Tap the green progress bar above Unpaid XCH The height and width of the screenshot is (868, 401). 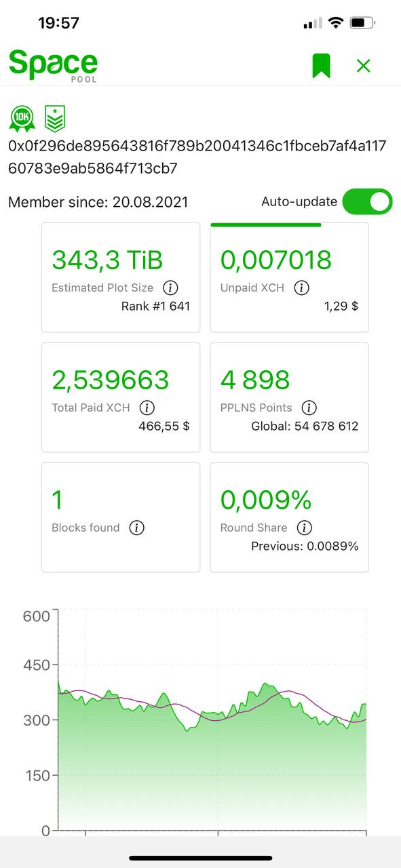(x=266, y=224)
